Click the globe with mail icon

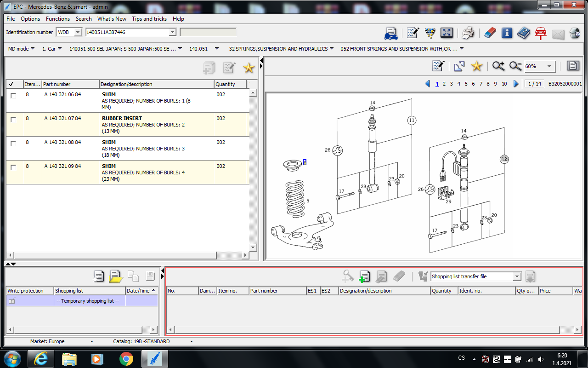575,33
